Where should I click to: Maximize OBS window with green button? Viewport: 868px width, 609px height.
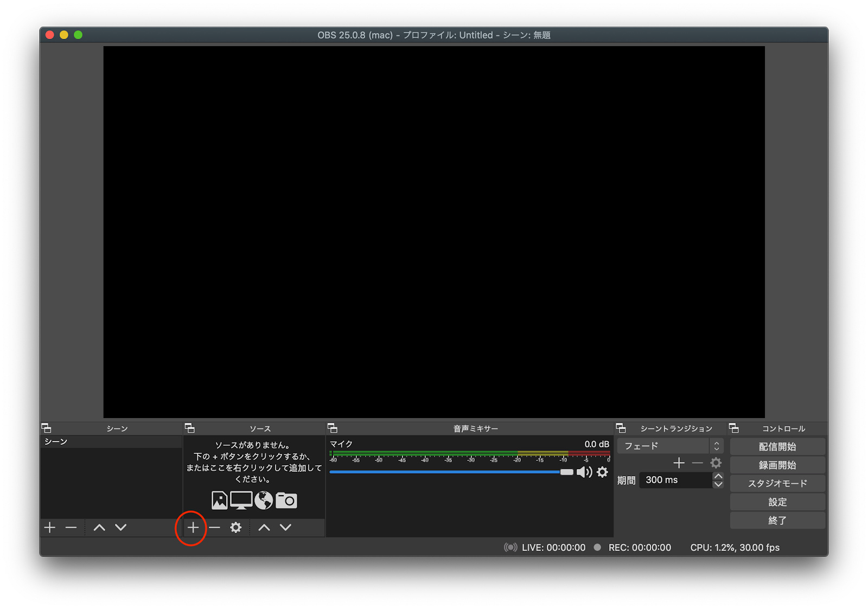click(x=78, y=35)
